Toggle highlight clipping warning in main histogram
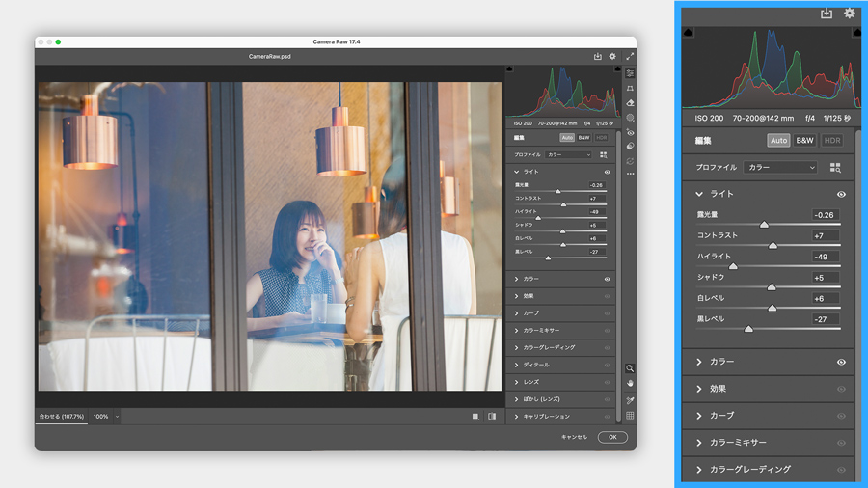This screenshot has width=868, height=488. pyautogui.click(x=617, y=69)
